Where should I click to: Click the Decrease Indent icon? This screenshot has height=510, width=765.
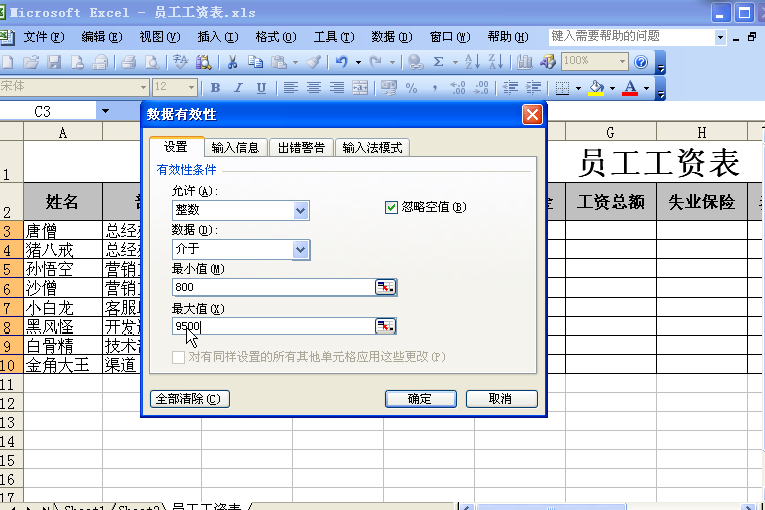coord(510,88)
